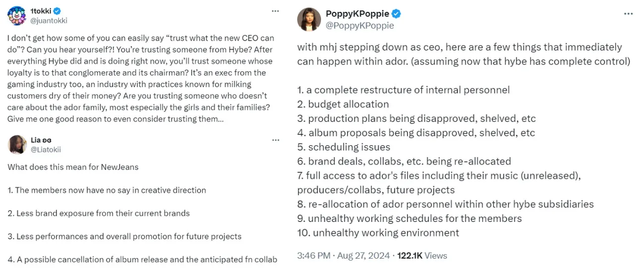Image resolution: width=644 pixels, height=270 pixels.
Task: Click the verified badge beside 1tokki
Action: [58, 11]
